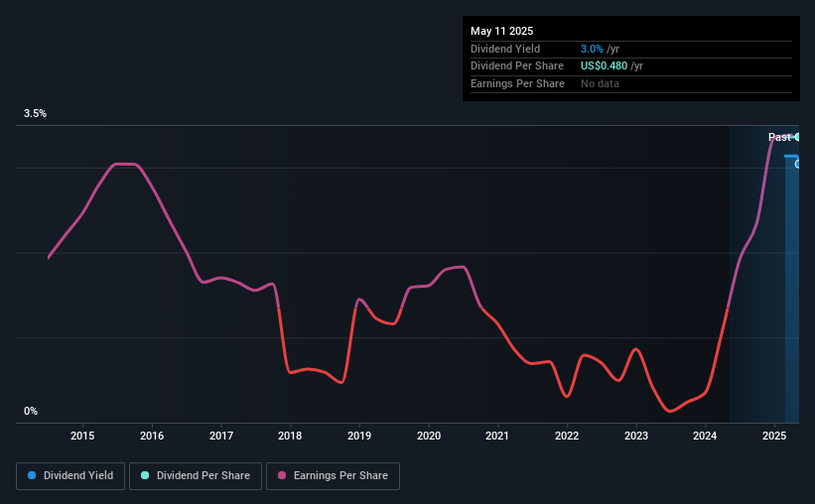Toggle the Dividend Per Share legend button

coord(196,476)
